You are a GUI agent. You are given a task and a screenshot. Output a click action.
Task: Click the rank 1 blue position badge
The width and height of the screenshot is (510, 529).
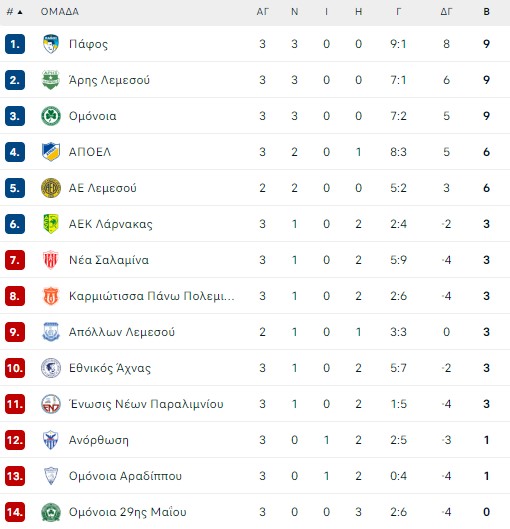tap(15, 44)
